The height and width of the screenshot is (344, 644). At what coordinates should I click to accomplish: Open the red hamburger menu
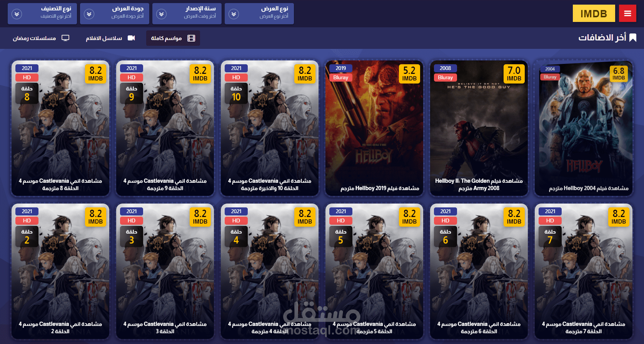[627, 13]
